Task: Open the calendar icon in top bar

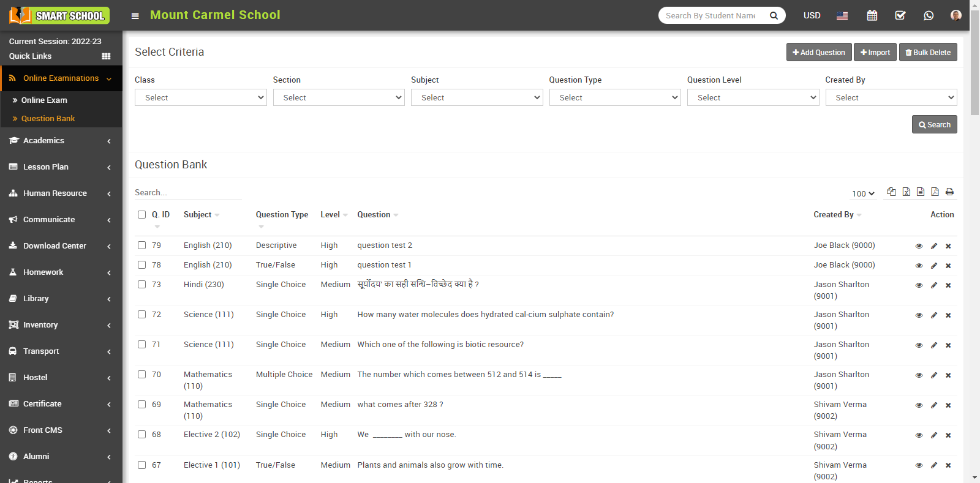Action: click(x=872, y=15)
